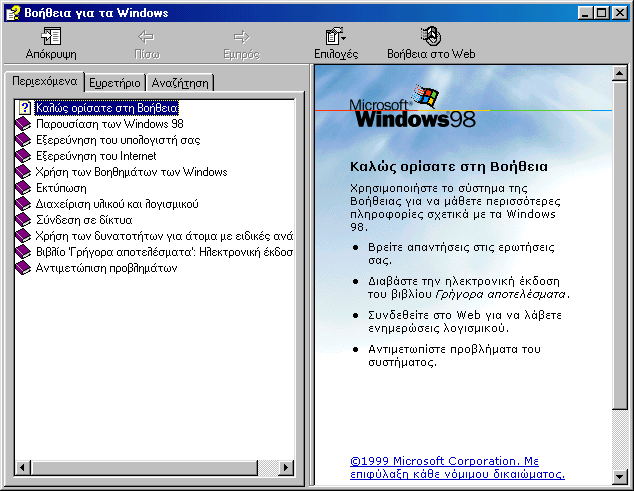Image resolution: width=634 pixels, height=491 pixels.
Task: Select Βιβλίο 'Γρήγορα αποτελέσματα' entry
Action: tap(164, 252)
